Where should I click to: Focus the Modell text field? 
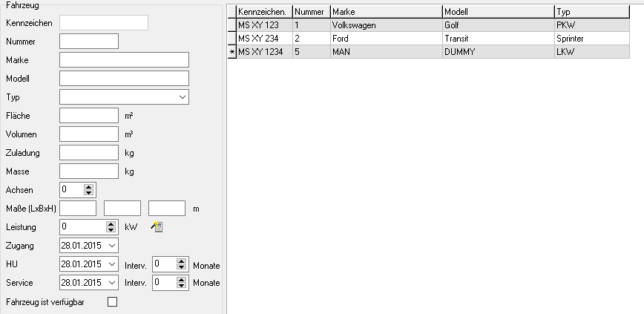tap(124, 78)
